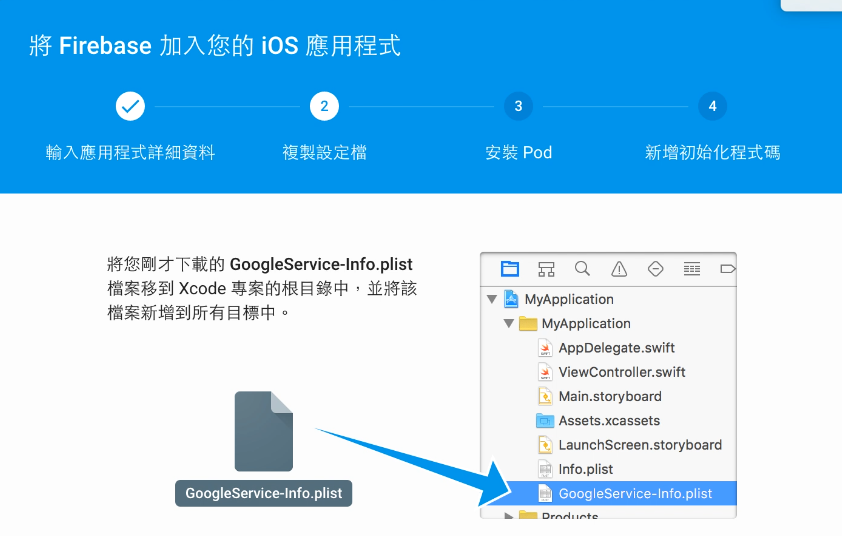842x536 pixels.
Task: Select ViewController.swift in the file tree
Action: (x=608, y=372)
